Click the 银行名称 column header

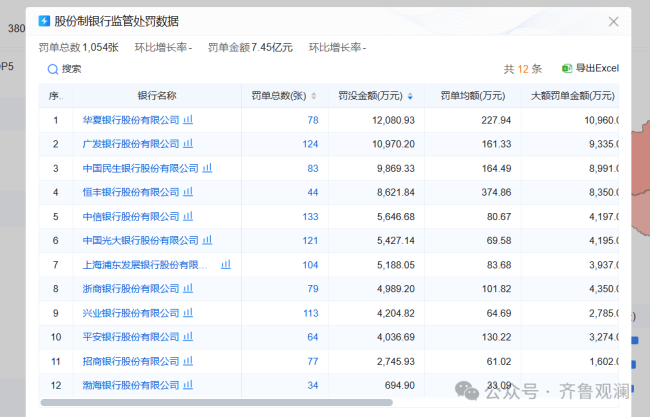157,96
